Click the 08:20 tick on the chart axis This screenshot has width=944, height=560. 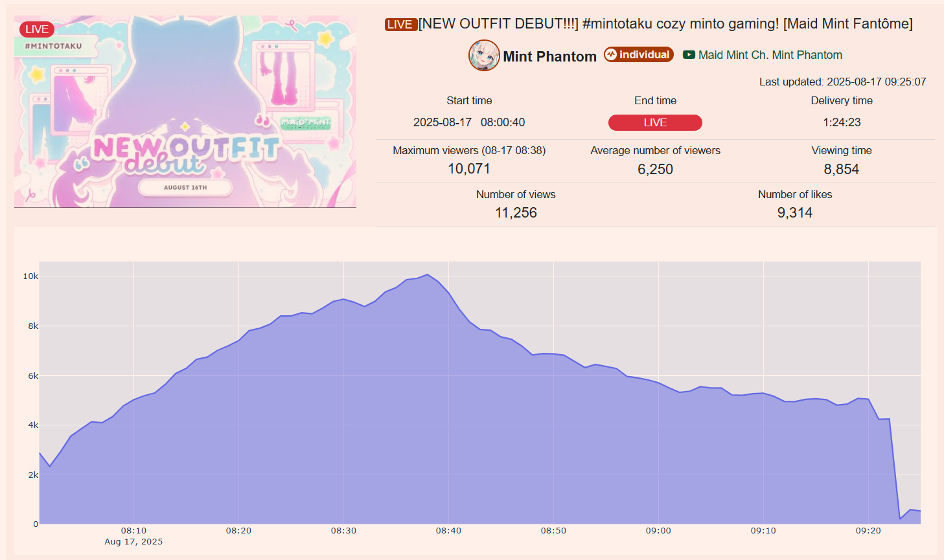tap(238, 530)
